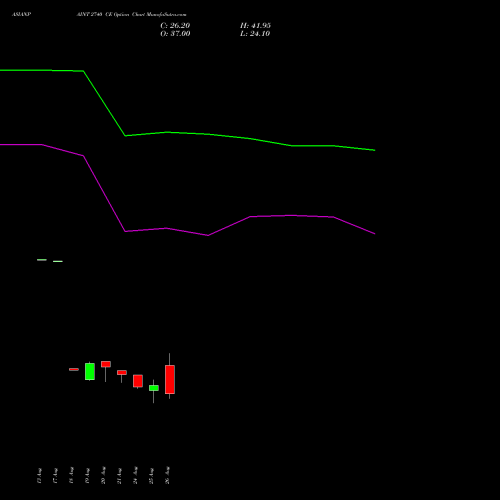The width and height of the screenshot is (500, 500).
Task: Click the 19 Aug date axis label
Action: pos(87,476)
